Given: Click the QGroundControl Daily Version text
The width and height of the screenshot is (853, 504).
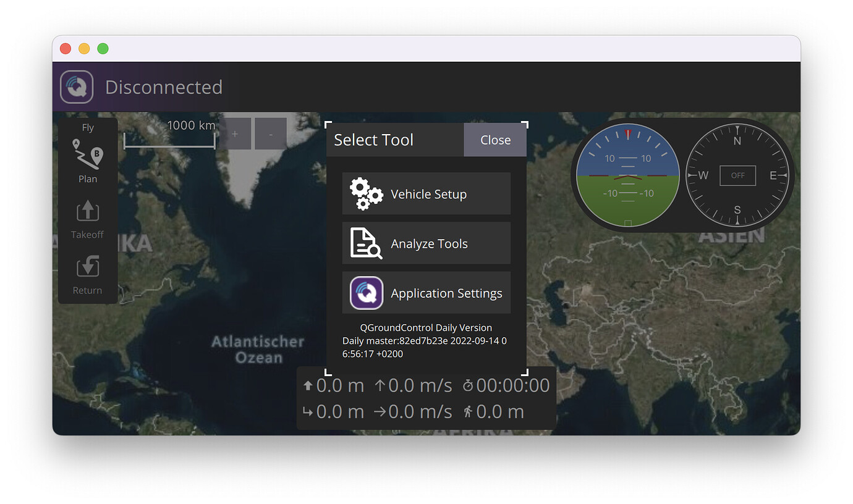Looking at the screenshot, I should [x=426, y=327].
